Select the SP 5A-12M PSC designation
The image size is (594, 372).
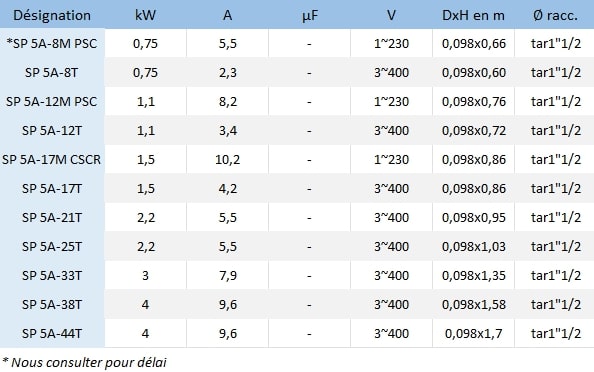tap(52, 102)
